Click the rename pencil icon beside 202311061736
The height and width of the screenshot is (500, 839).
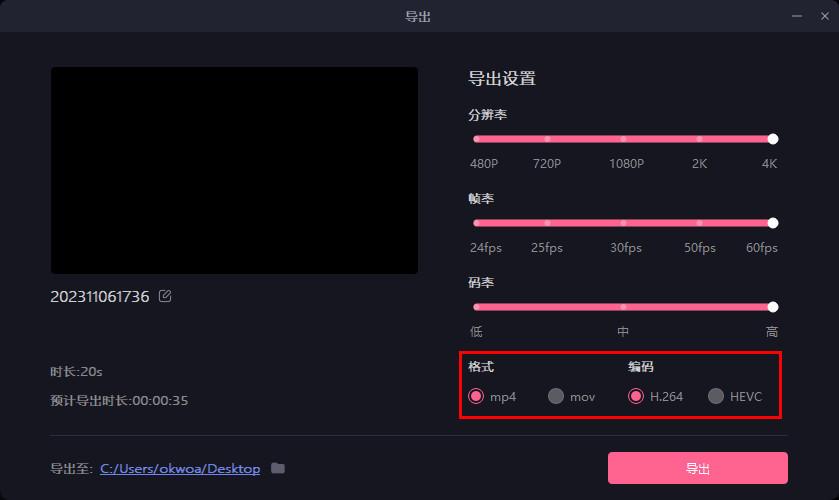165,296
